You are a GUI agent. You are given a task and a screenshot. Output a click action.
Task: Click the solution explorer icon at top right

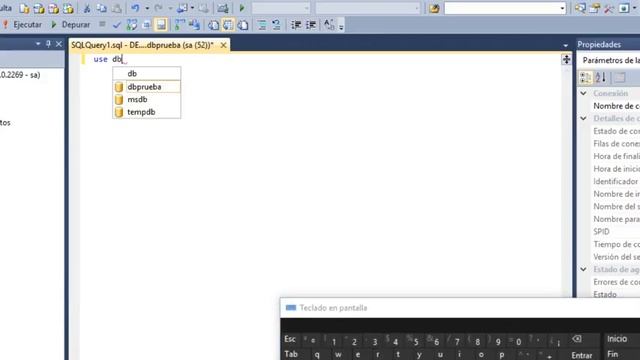(x=580, y=8)
